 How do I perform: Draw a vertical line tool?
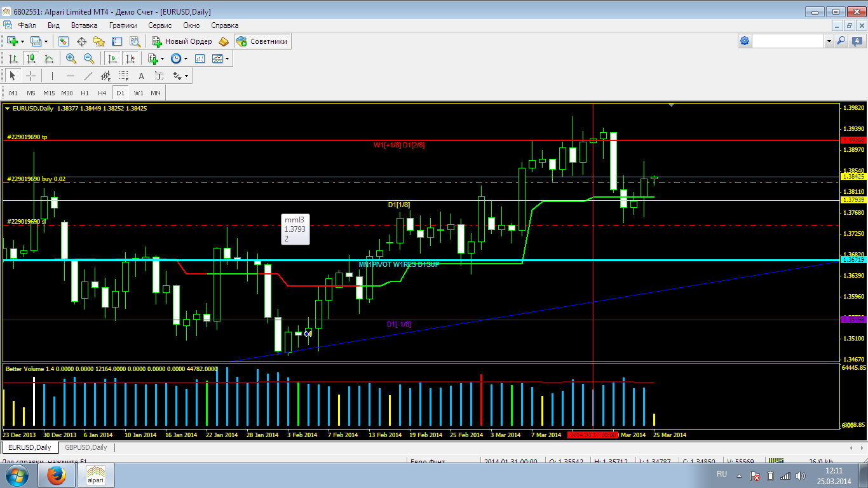click(52, 76)
